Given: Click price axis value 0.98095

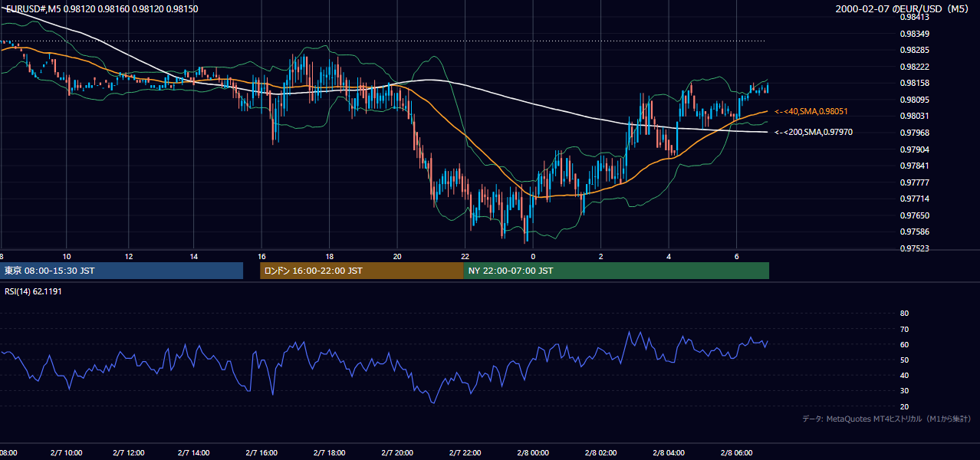Looking at the screenshot, I should [914, 100].
